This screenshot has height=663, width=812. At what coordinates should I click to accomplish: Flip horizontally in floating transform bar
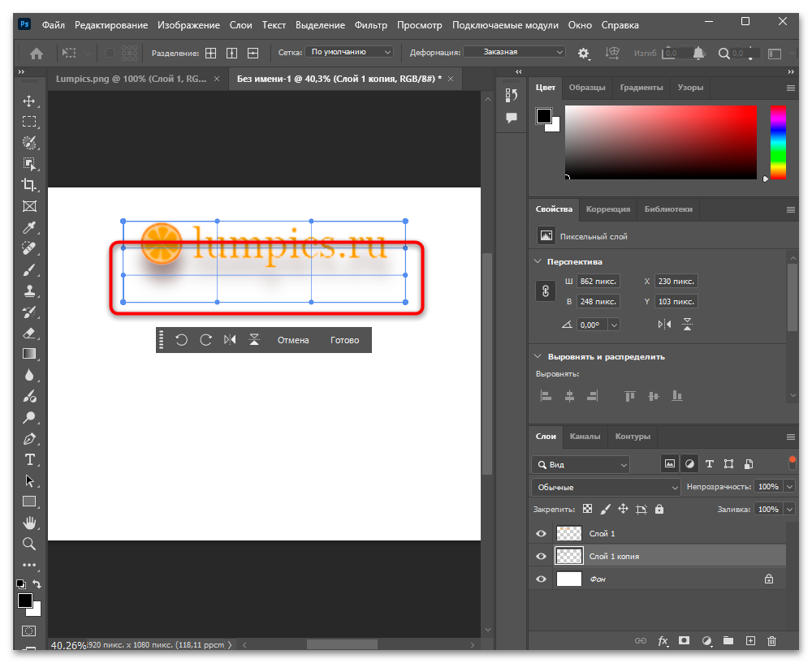(230, 340)
